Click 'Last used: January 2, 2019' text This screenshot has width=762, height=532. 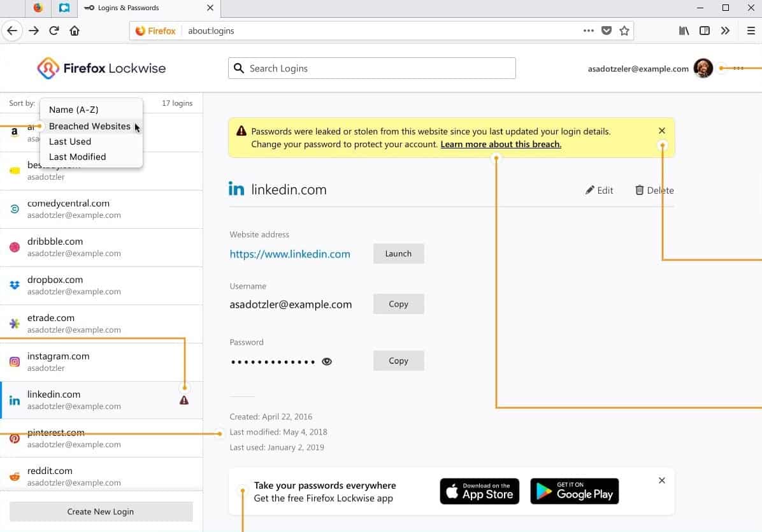[x=277, y=447]
